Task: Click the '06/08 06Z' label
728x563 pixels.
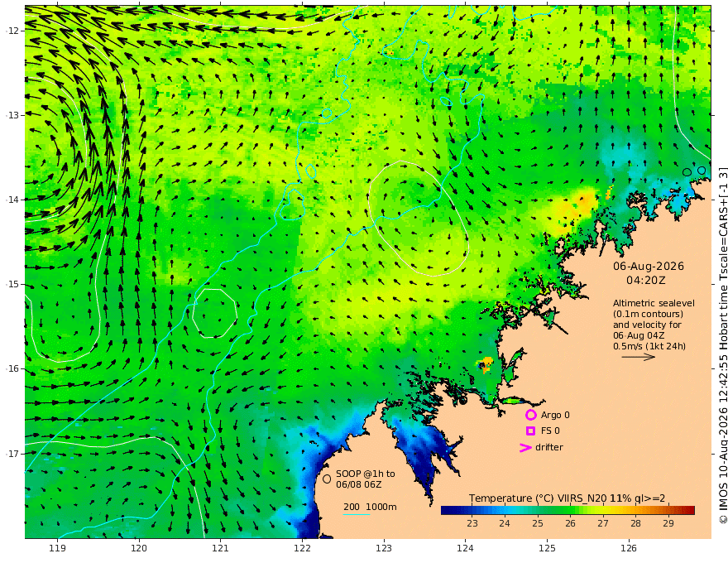Action: [x=359, y=484]
